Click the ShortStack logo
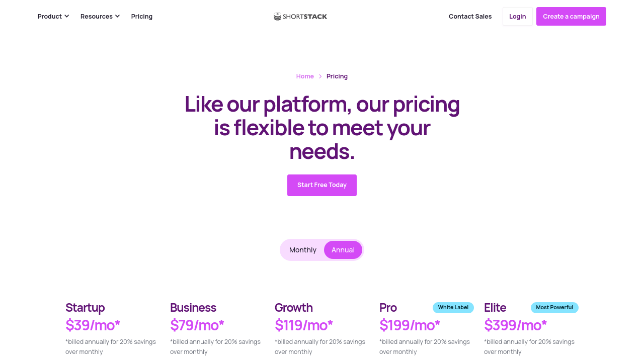The image size is (644, 362). [x=300, y=17]
